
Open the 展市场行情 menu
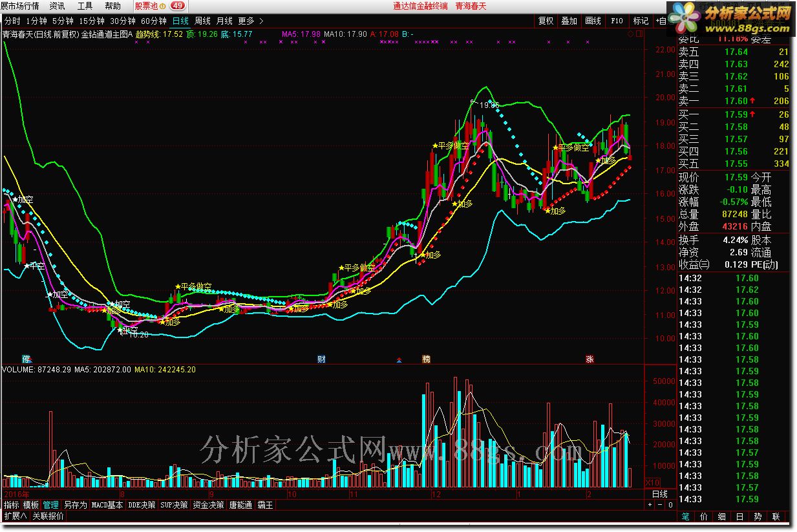coord(19,6)
